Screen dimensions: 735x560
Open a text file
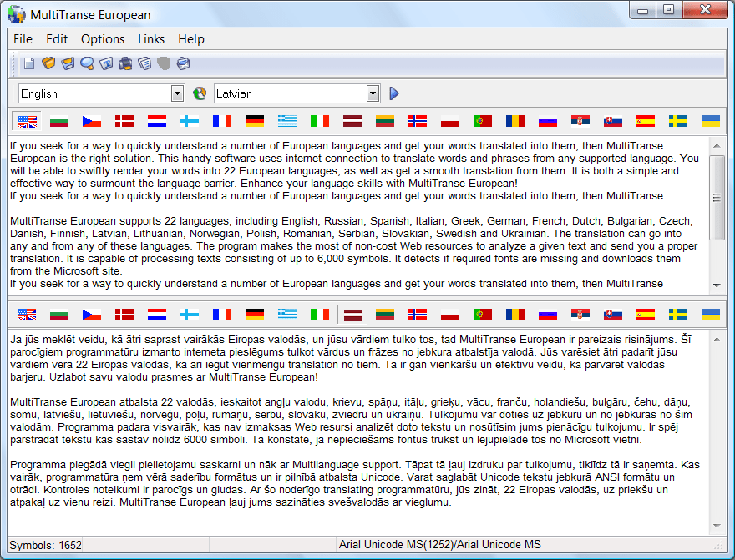(48, 63)
